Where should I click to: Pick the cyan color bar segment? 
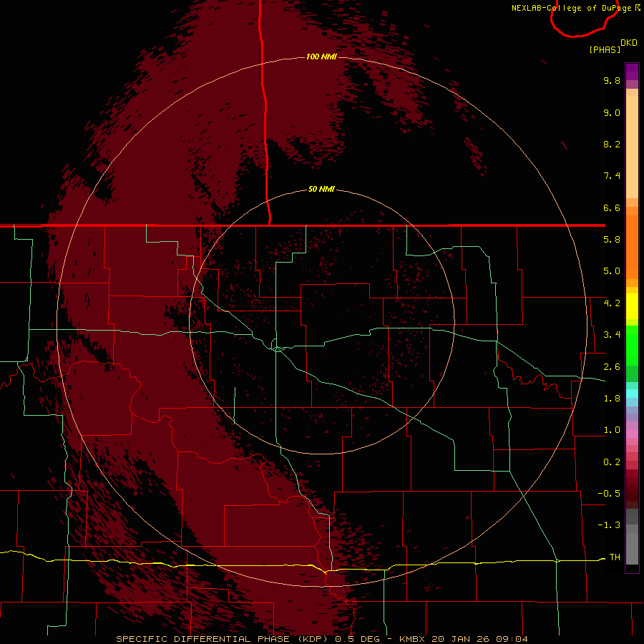(x=632, y=393)
